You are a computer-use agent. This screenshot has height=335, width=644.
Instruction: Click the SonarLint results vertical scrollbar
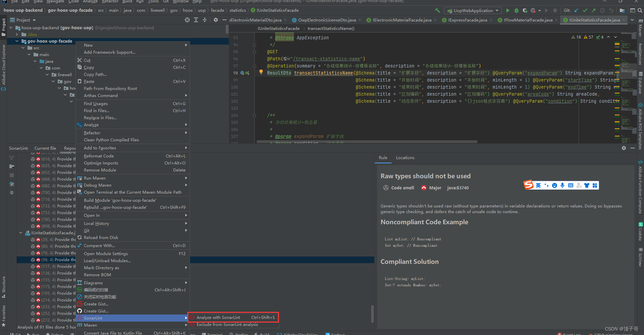[x=372, y=314]
